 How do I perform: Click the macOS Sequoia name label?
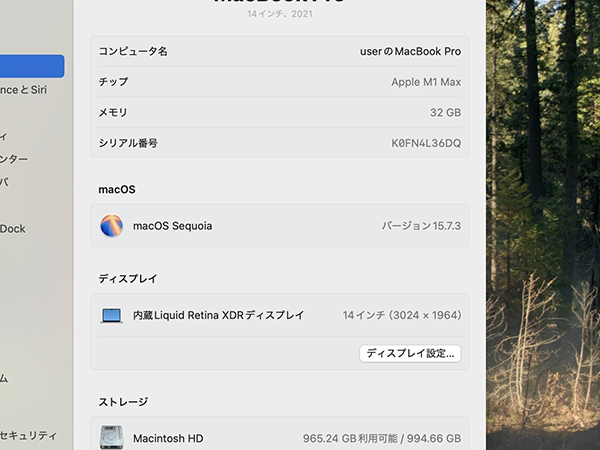(x=172, y=226)
